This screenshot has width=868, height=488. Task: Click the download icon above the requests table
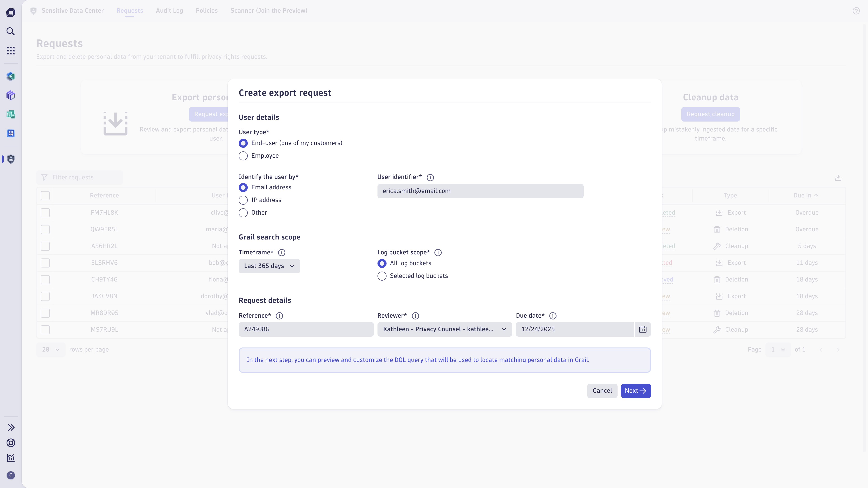[x=838, y=178]
